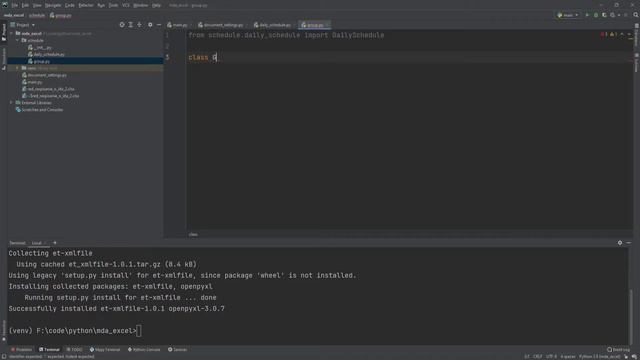Click in the terminal command prompt

[x=139, y=331]
